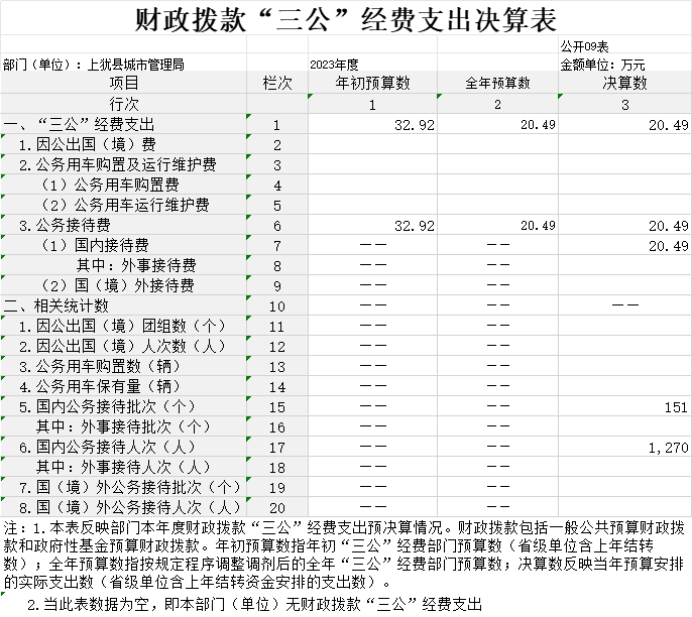Click the title 财政拨款"三公"经费支出决算表
692x617 pixels.
(x=345, y=19)
